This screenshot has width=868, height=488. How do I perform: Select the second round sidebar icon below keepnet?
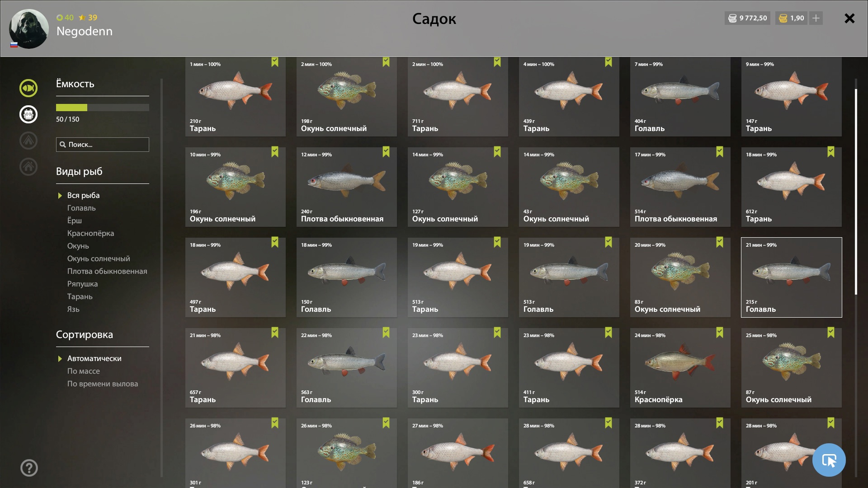[28, 114]
